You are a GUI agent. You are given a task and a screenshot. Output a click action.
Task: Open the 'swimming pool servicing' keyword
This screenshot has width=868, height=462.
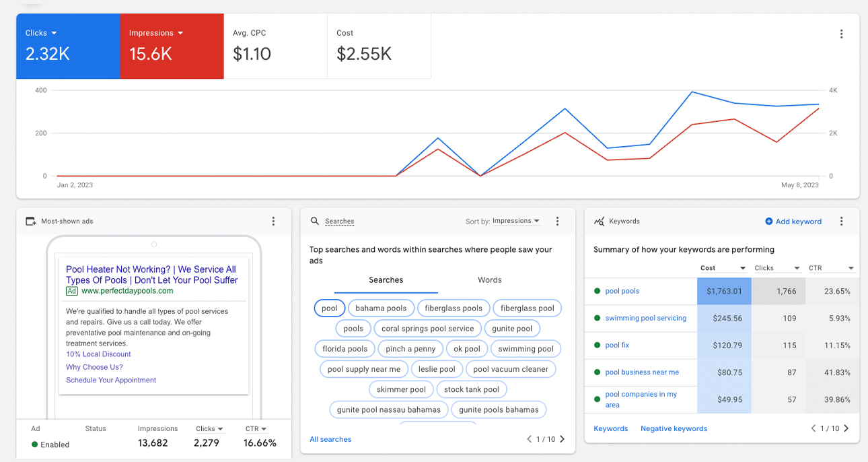pyautogui.click(x=645, y=318)
